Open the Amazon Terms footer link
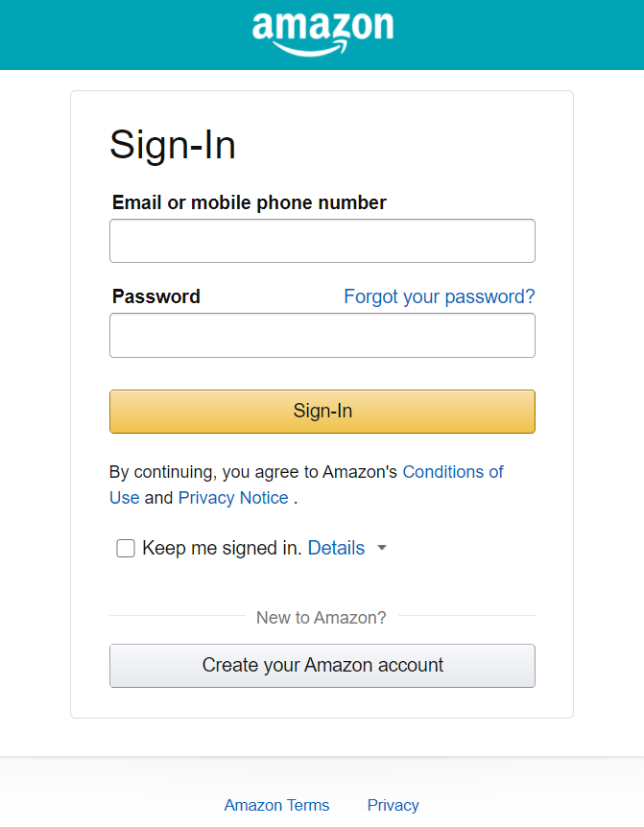Viewport: 644px width, 827px height. tap(276, 805)
